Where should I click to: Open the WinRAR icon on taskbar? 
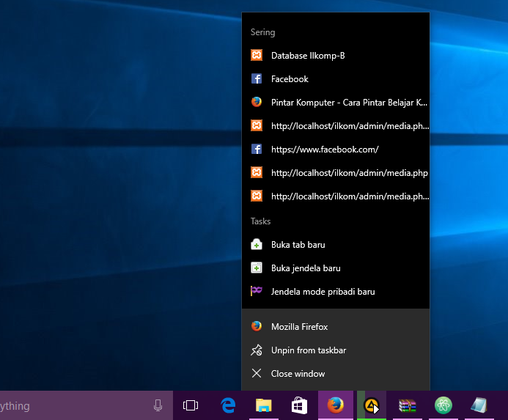tap(408, 405)
